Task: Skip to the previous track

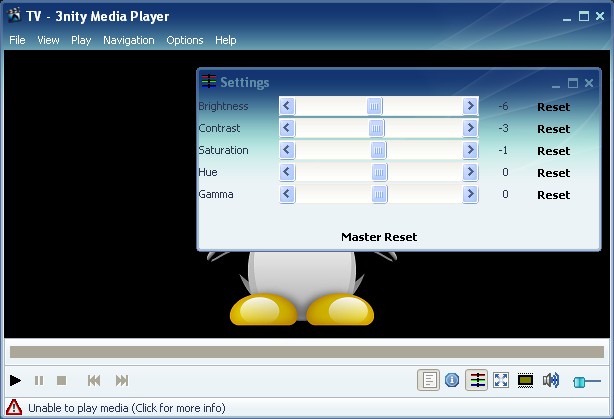Action: point(94,380)
